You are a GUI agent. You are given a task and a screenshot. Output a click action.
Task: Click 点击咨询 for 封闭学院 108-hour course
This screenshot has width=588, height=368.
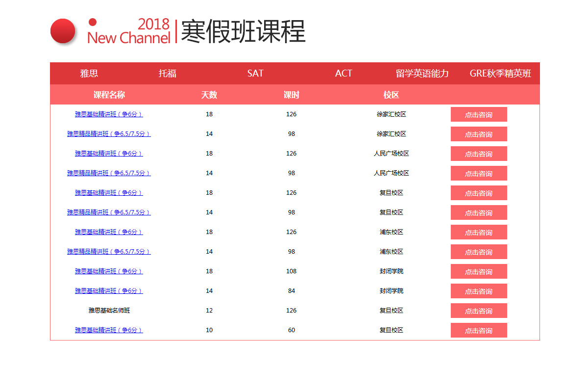[479, 271]
